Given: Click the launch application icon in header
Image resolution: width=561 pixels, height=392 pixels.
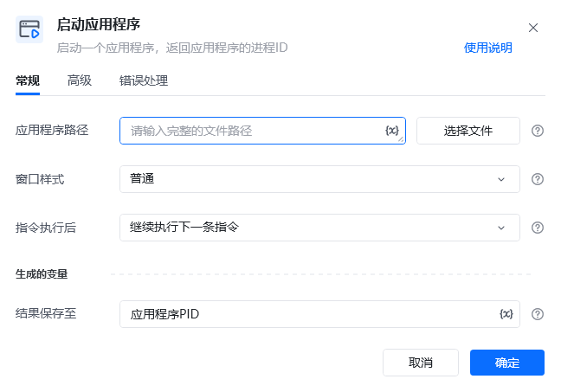Looking at the screenshot, I should pyautogui.click(x=29, y=29).
